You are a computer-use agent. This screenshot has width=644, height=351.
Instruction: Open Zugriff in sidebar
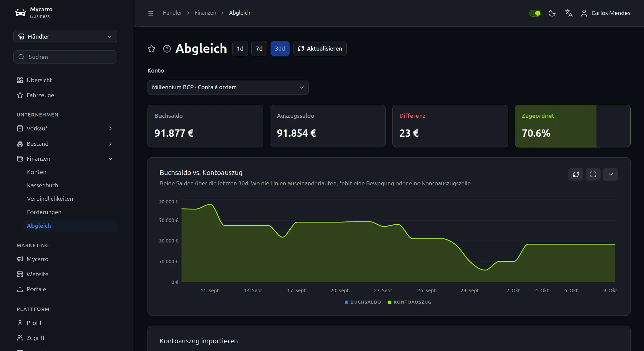(x=65, y=338)
